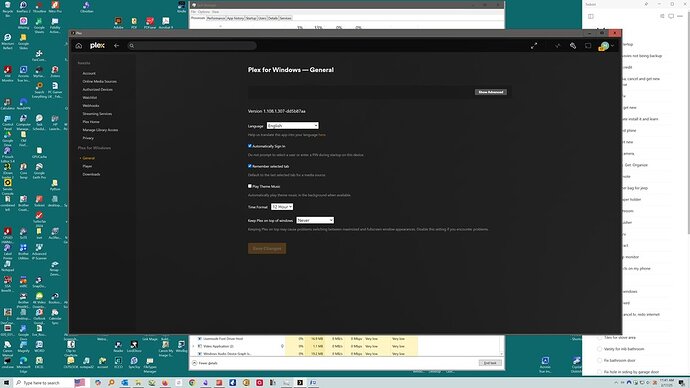Viewport: 690px width, 388px height.
Task: Click the Show Advanced button
Action: [491, 92]
